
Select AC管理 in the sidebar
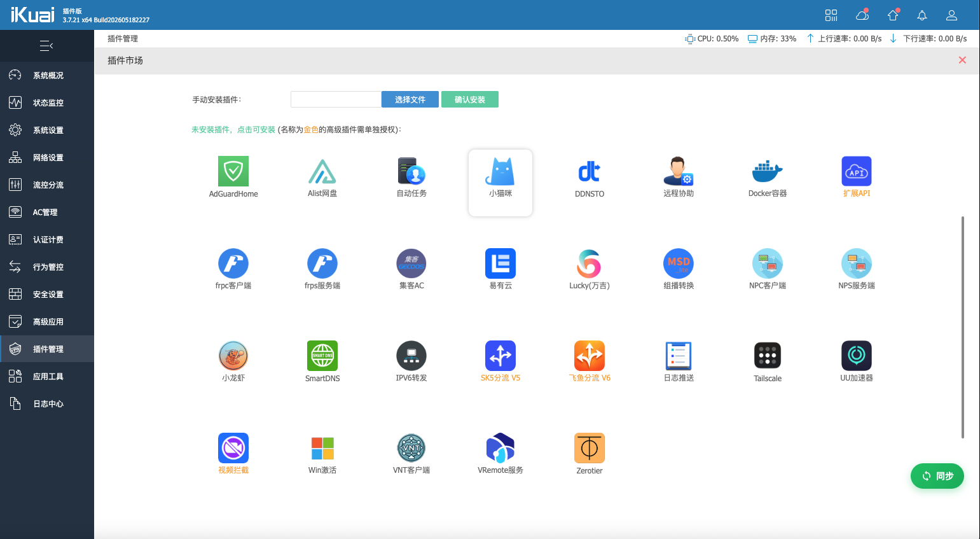tap(47, 212)
